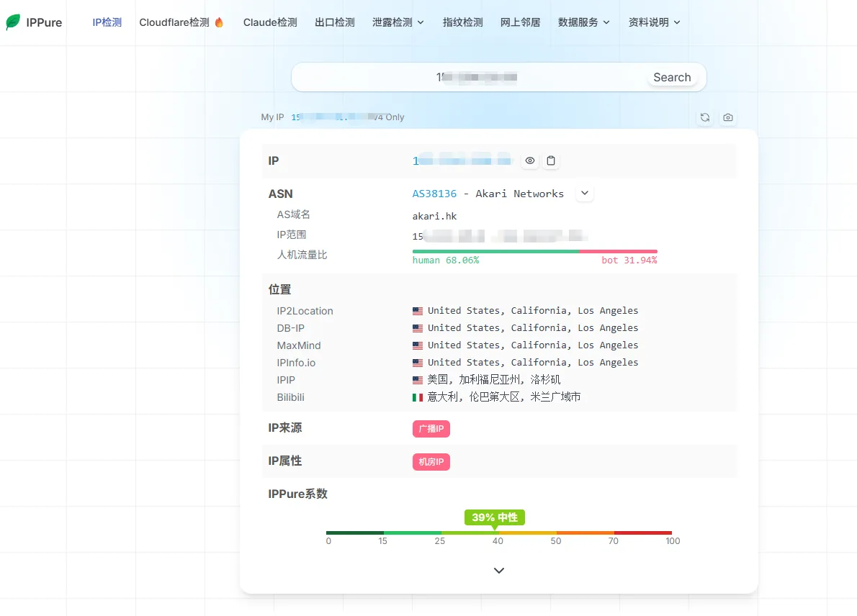Click the IP2Location label
This screenshot has width=857, height=616.
[x=305, y=311]
